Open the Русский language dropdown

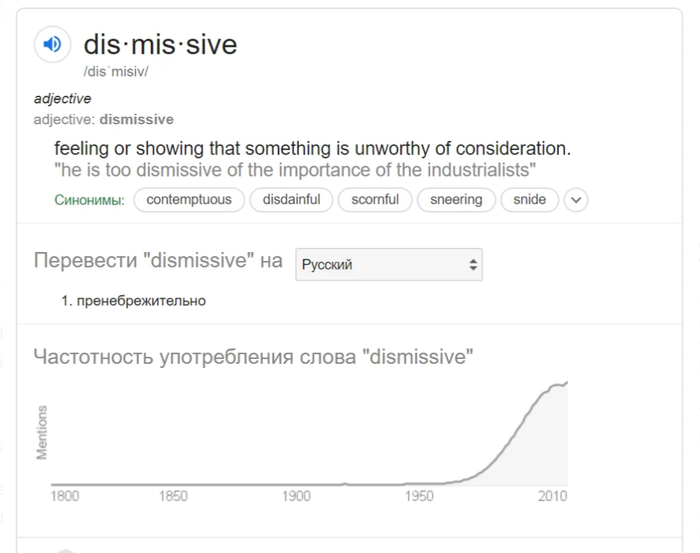389,265
